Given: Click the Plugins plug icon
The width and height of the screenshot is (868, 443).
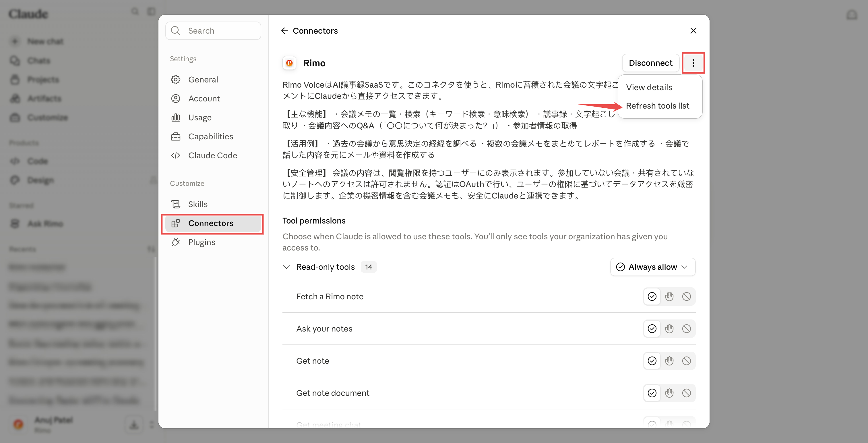Looking at the screenshot, I should point(176,242).
